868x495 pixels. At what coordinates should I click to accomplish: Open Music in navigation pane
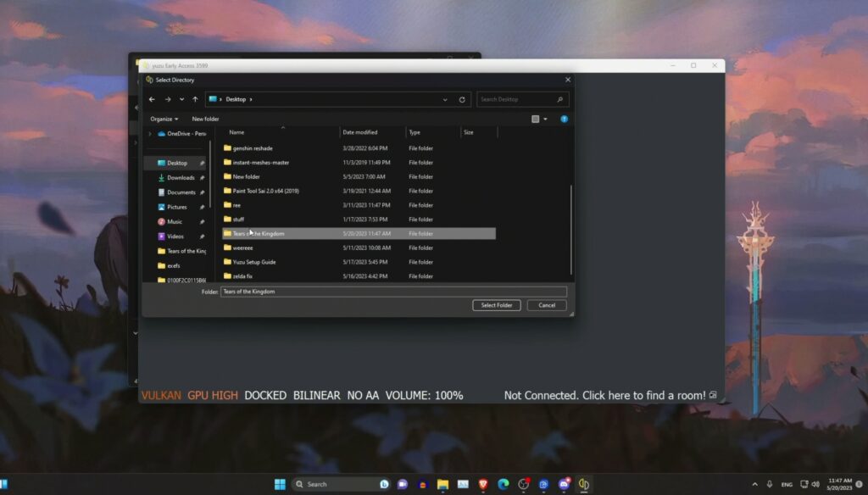pyautogui.click(x=175, y=221)
